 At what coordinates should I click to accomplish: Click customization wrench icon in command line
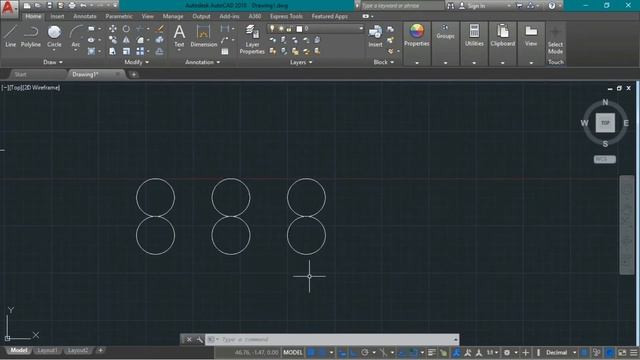[199, 340]
